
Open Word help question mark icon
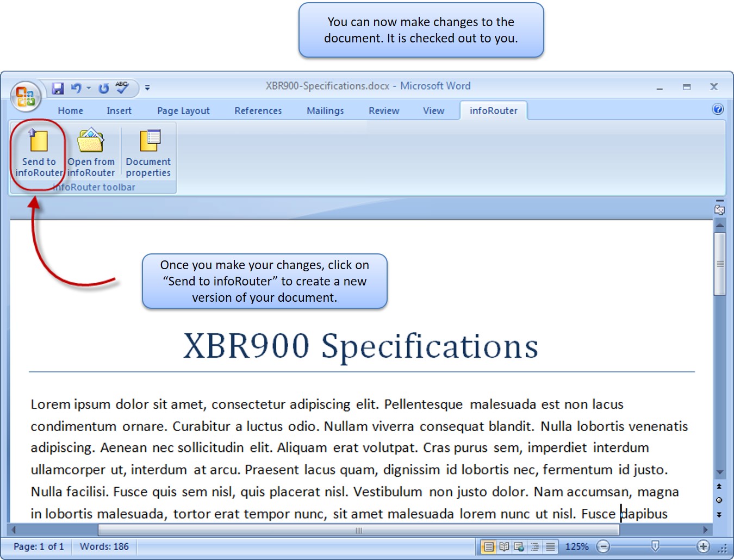pyautogui.click(x=718, y=109)
